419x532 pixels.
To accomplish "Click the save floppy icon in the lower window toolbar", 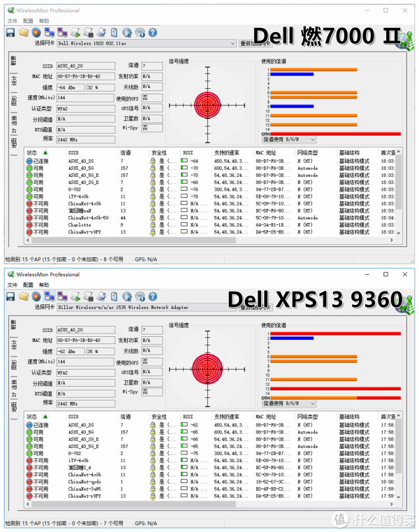I will click(10, 296).
